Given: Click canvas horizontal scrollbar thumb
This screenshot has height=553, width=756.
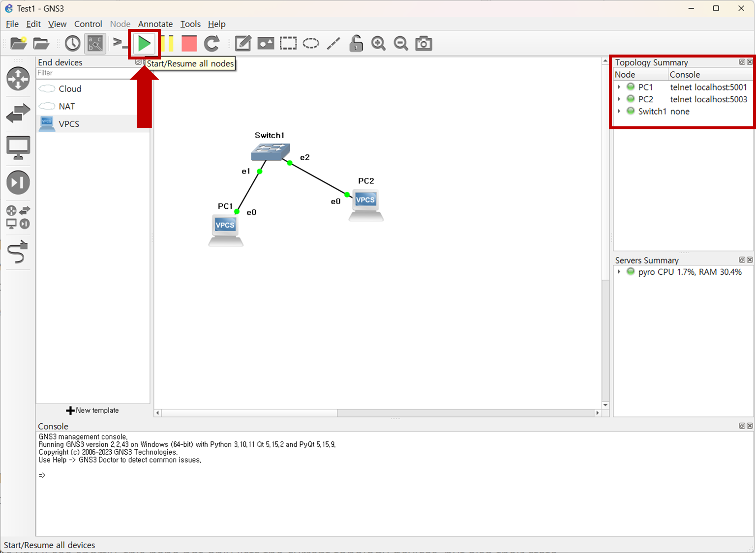Looking at the screenshot, I should coord(250,413).
